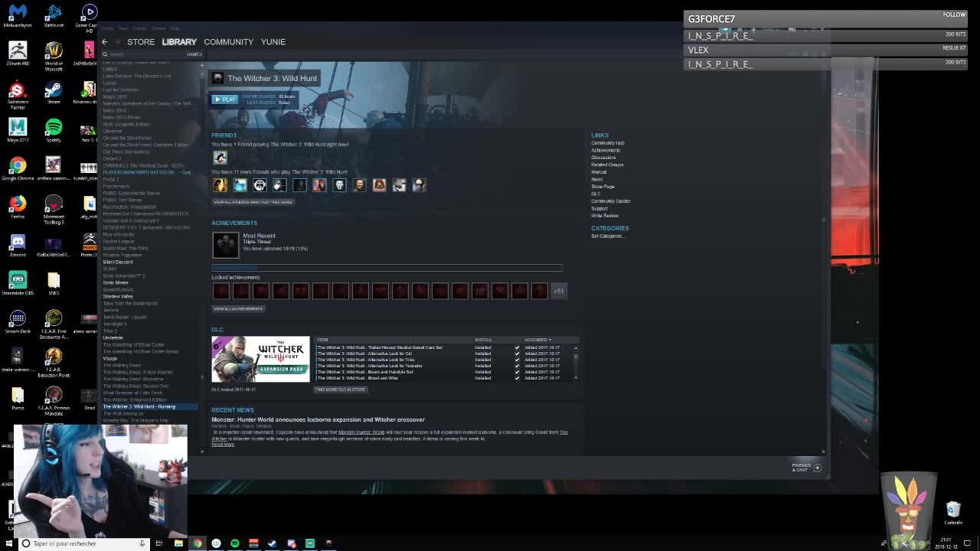
Task: Toggle checkbox for Alternative Look for Yennefer DLC
Action: [517, 366]
